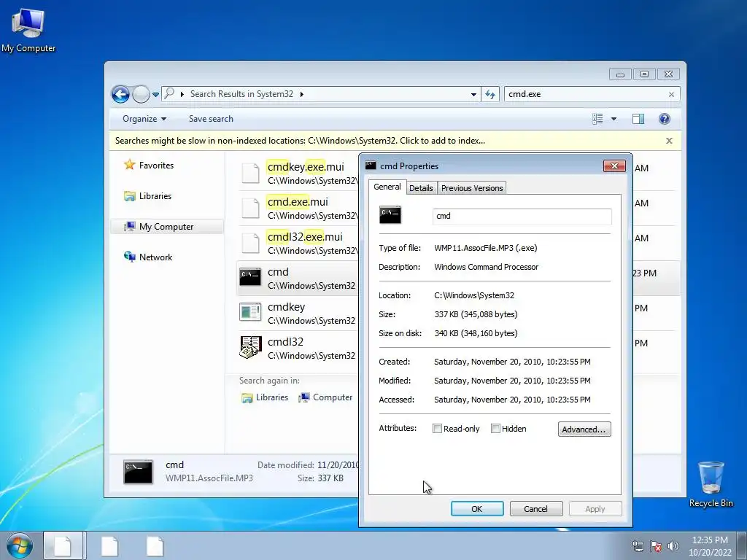The width and height of the screenshot is (747, 560).
Task: Select the cmdl32.exe.mui file name
Action: tap(305, 237)
